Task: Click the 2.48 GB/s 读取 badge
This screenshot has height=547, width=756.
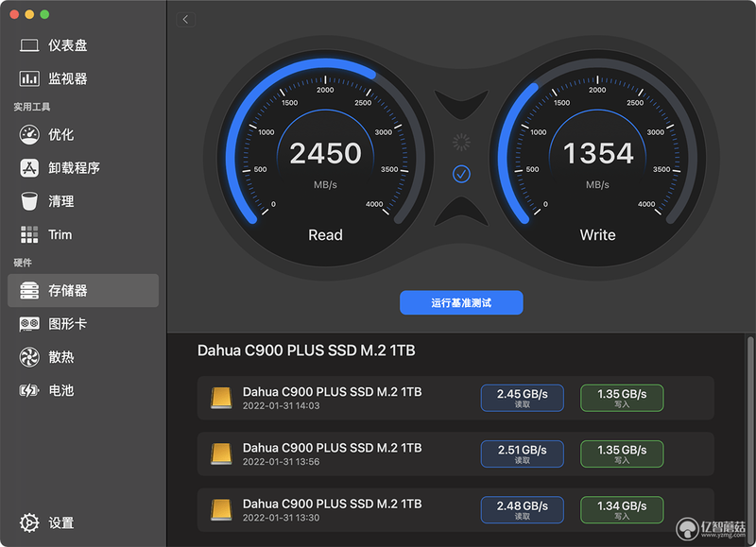Action: tap(523, 510)
